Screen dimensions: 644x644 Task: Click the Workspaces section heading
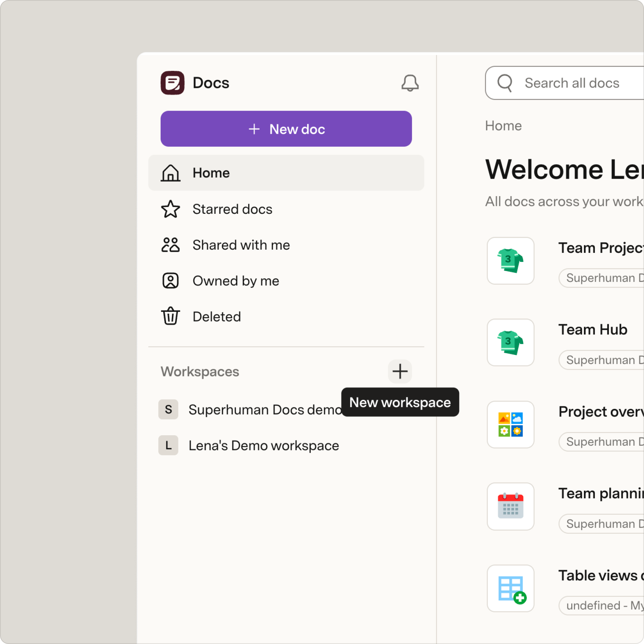pos(200,372)
